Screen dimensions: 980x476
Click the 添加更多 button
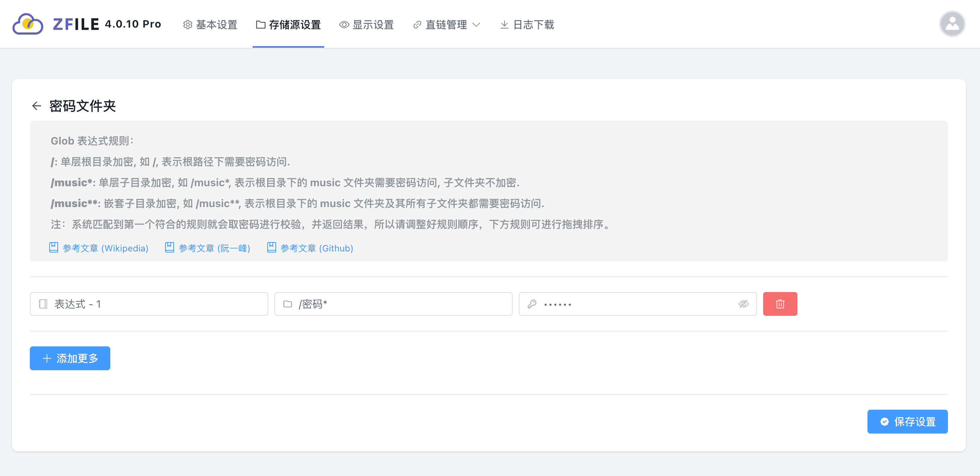point(70,358)
